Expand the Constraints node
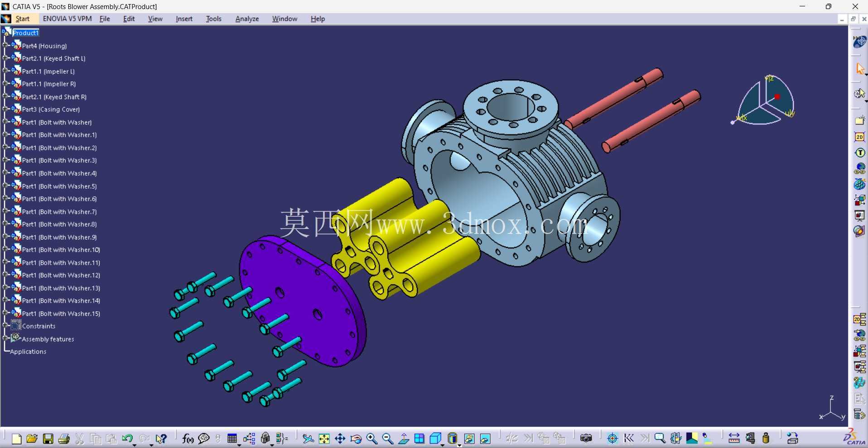 5,325
